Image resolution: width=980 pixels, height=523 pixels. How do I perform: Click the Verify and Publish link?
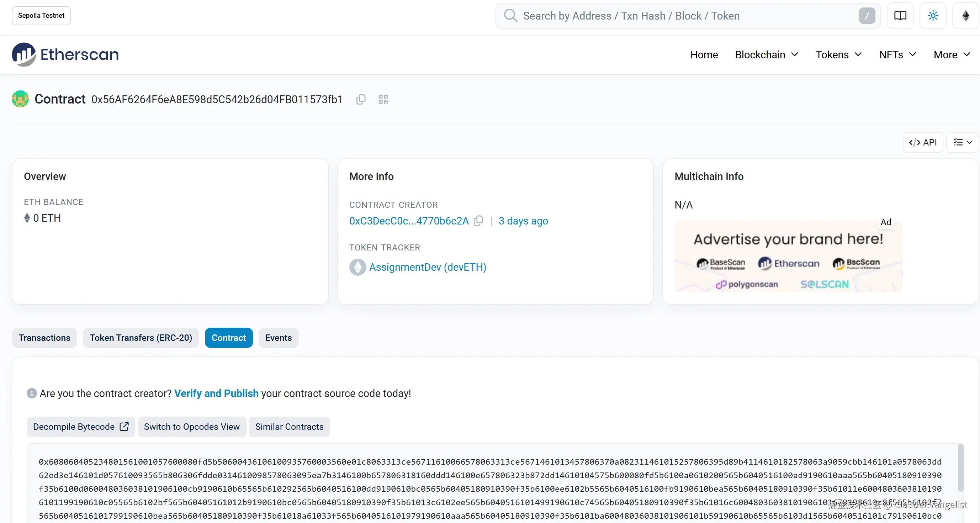tap(216, 393)
